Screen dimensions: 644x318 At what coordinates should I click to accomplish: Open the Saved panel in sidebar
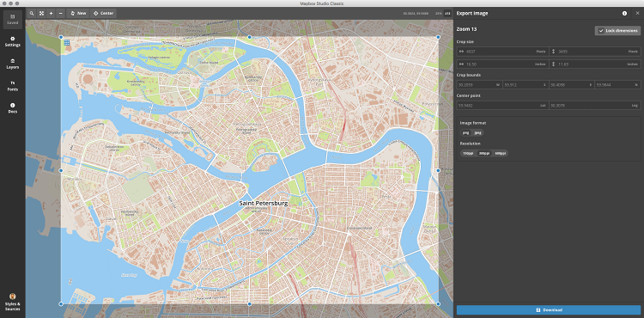point(12,19)
